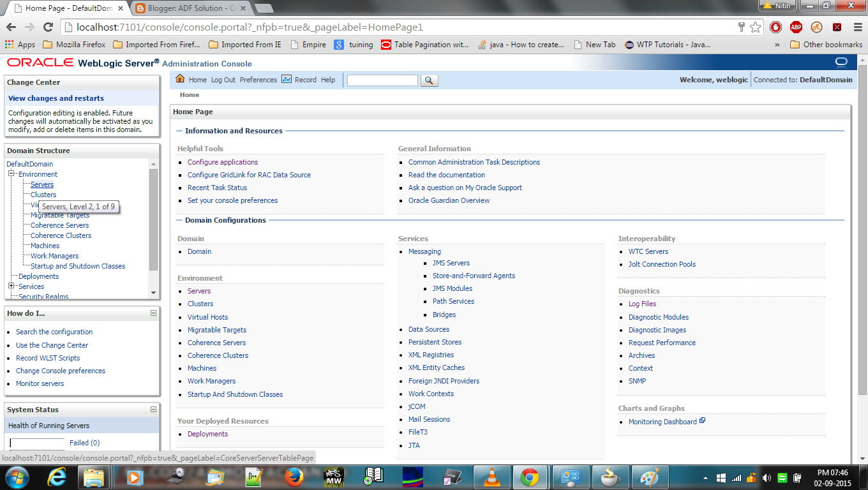Open Servers in Domain Structure tree

42,184
